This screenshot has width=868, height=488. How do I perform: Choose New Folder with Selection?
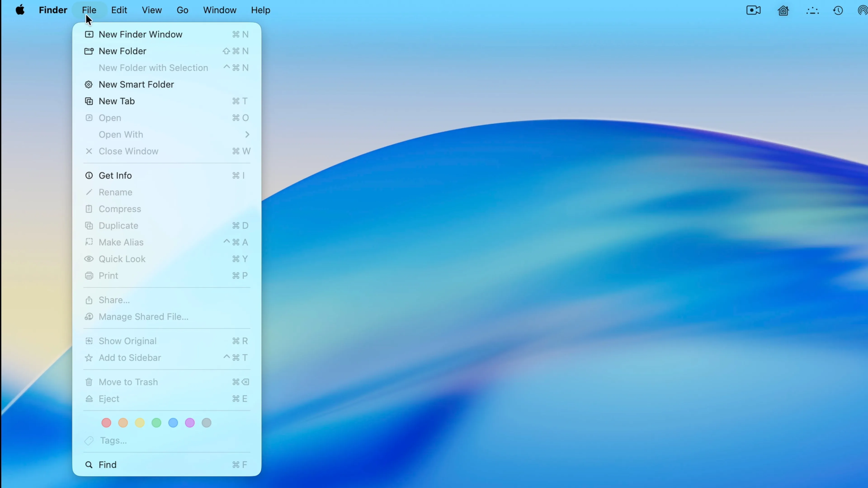(167, 68)
